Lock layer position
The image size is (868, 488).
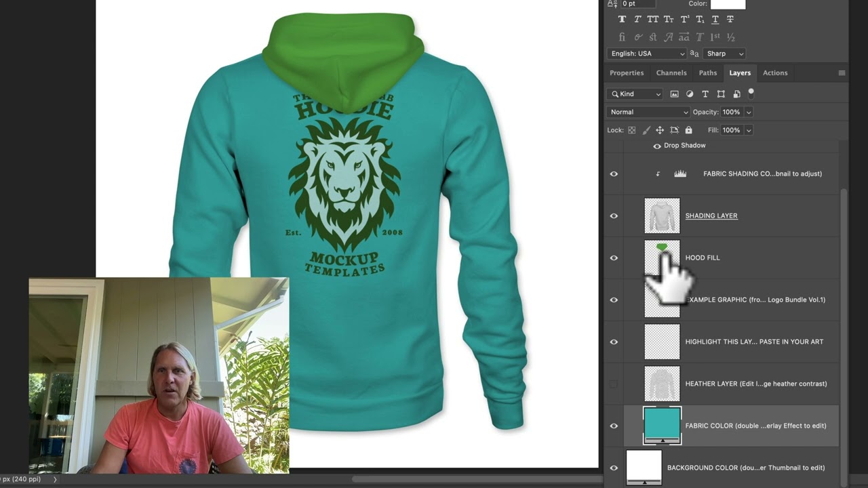coord(660,130)
